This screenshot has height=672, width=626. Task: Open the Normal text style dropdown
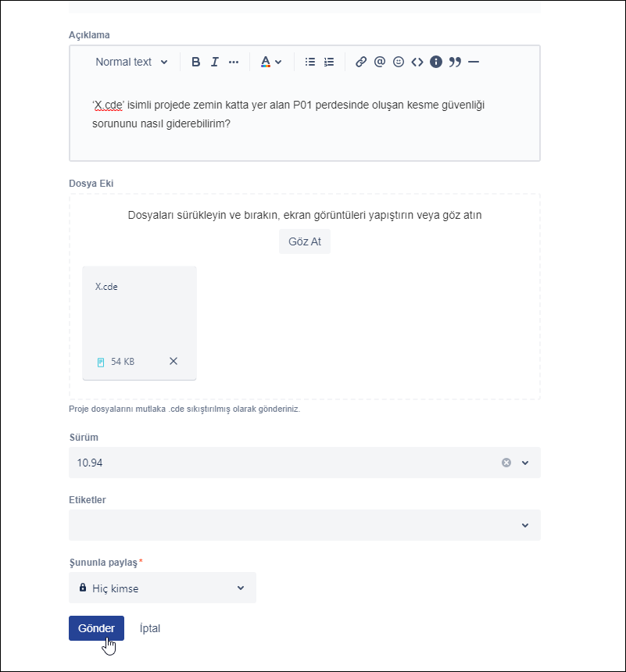point(131,62)
